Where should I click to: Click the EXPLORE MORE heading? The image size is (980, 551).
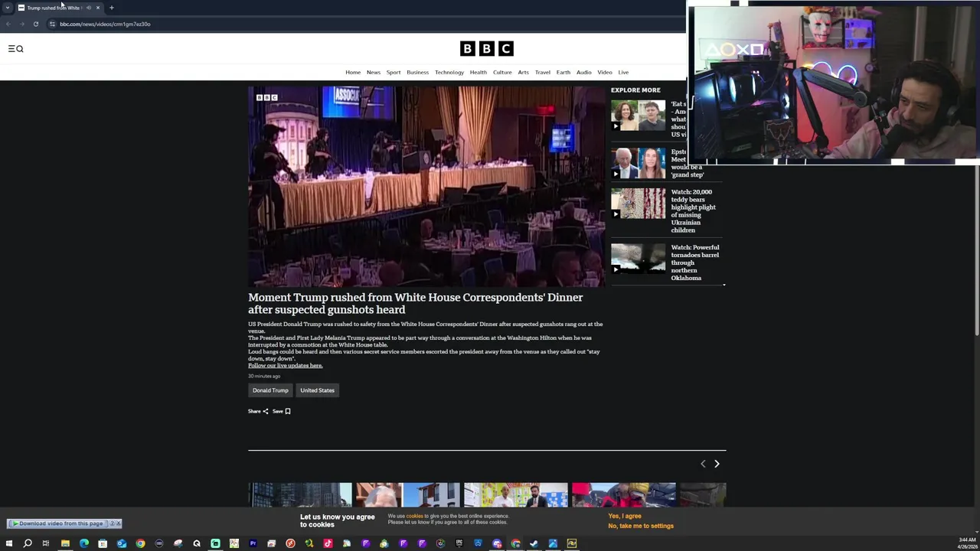pyautogui.click(x=635, y=90)
